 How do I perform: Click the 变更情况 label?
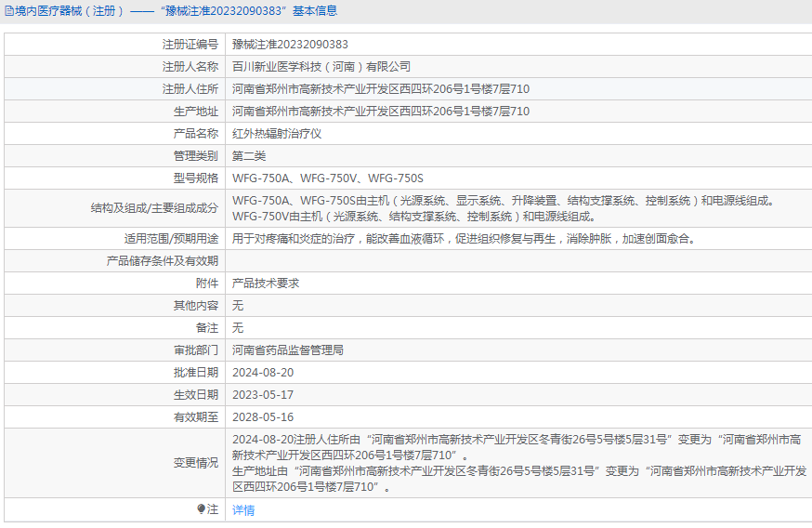pos(196,463)
